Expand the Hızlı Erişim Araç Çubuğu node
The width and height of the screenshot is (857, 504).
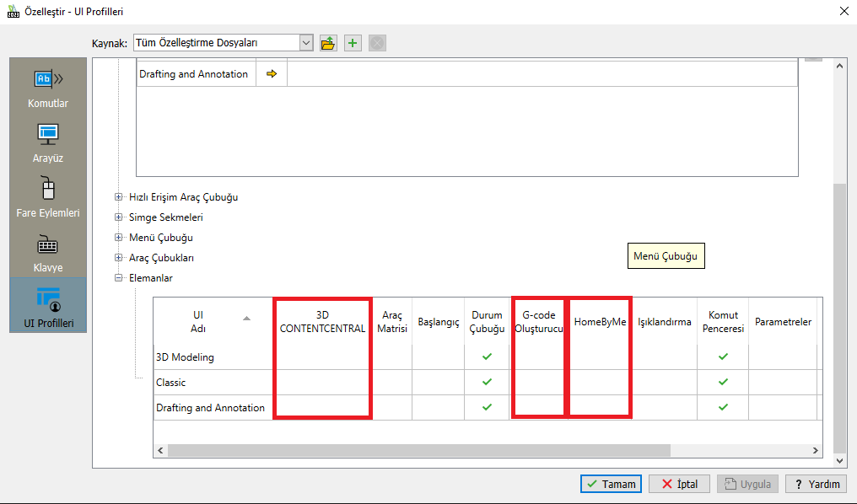(119, 197)
